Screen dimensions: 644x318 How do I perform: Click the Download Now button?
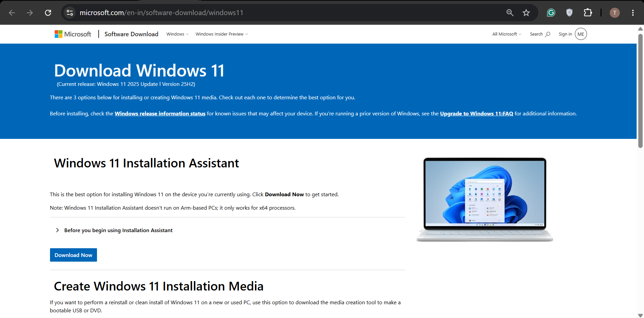pyautogui.click(x=73, y=255)
